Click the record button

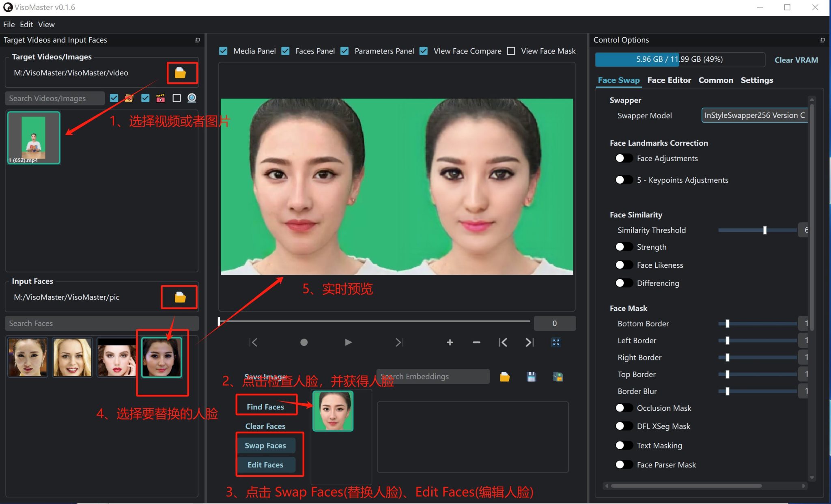(x=304, y=342)
